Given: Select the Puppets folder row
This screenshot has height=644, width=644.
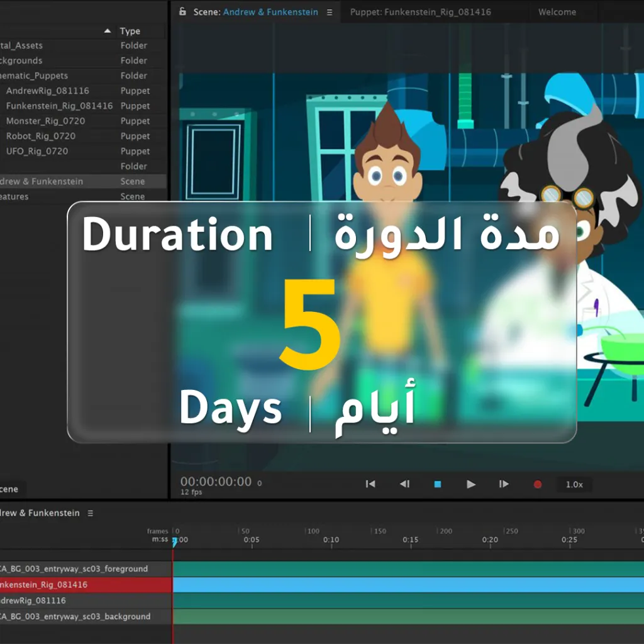Looking at the screenshot, I should 83,75.
